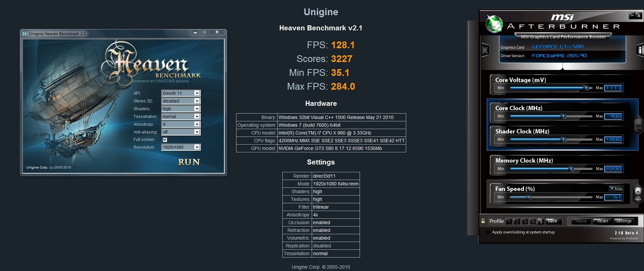Click the Filter cell trilinear
The width and height of the screenshot is (644, 271).
pyautogui.click(x=336, y=207)
